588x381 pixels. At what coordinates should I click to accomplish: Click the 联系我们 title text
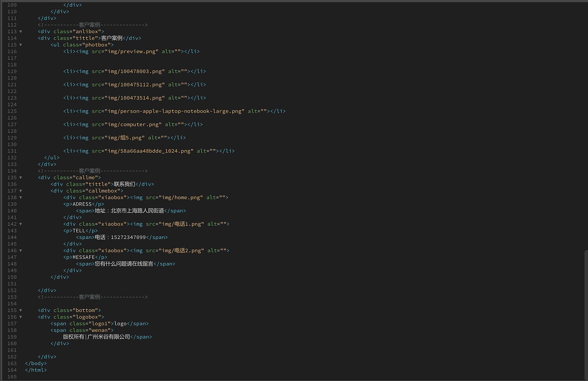click(125, 184)
